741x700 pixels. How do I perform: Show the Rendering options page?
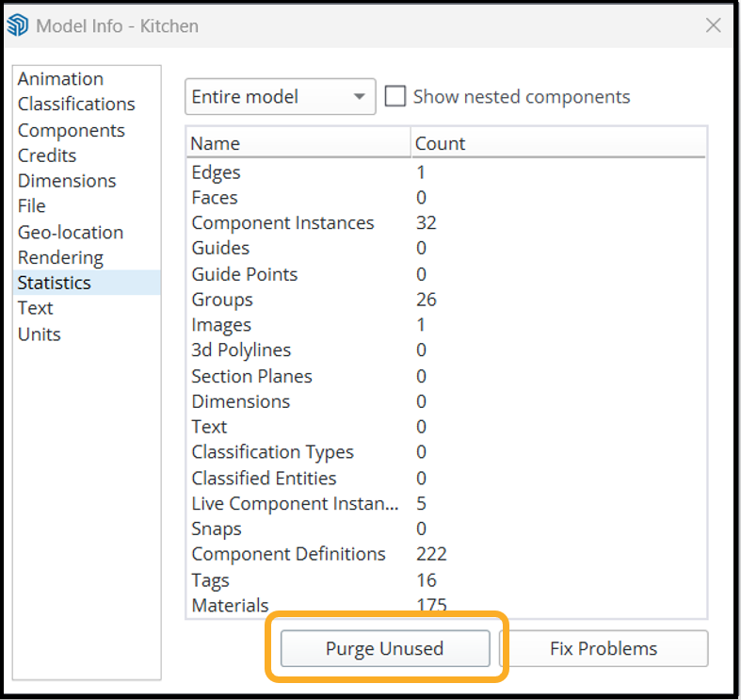coord(60,257)
